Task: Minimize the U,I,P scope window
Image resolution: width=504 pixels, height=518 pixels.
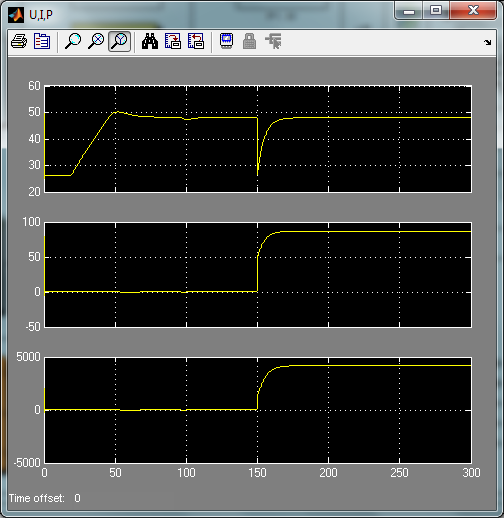Action: click(409, 11)
